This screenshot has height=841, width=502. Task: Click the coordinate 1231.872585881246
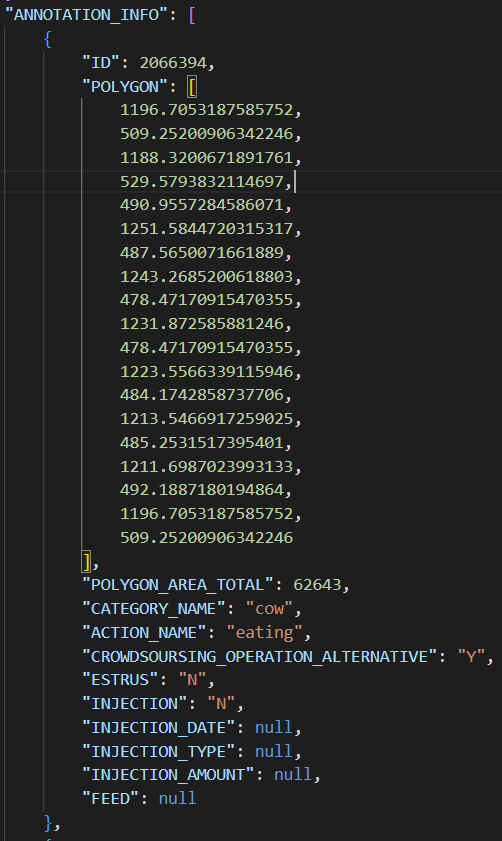[202, 323]
